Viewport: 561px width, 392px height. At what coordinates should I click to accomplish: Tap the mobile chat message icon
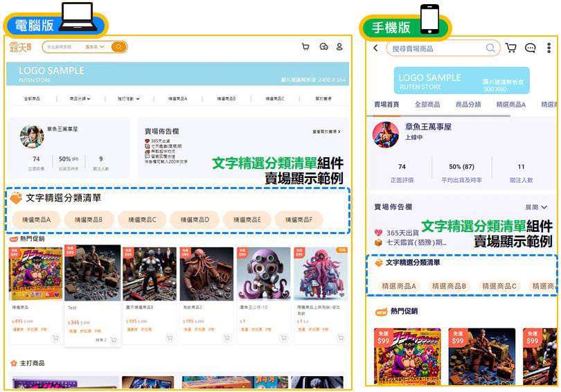click(530, 48)
